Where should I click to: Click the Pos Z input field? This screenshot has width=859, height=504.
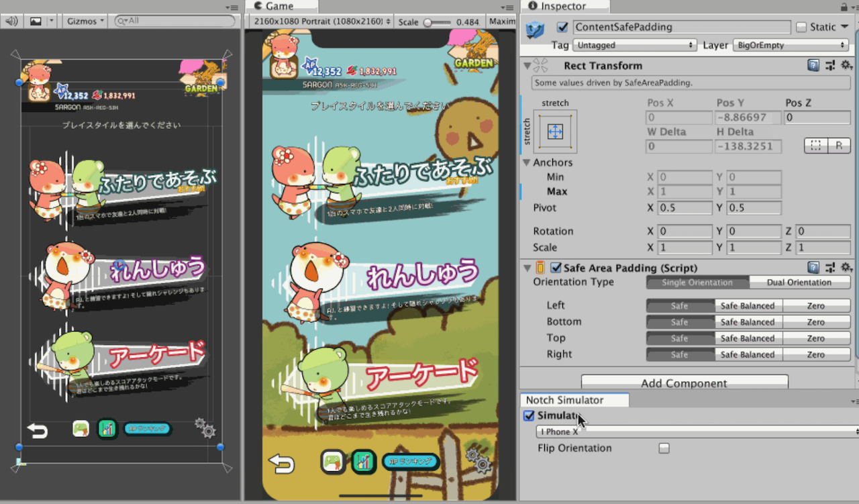(817, 117)
